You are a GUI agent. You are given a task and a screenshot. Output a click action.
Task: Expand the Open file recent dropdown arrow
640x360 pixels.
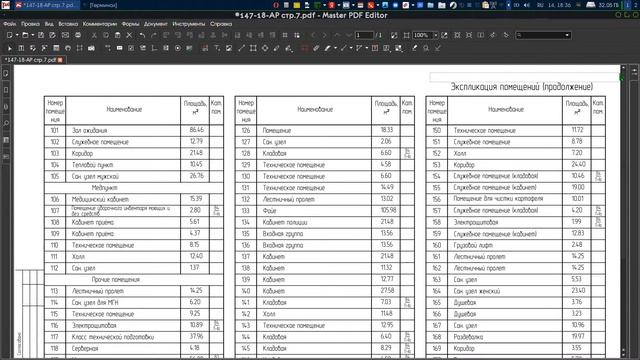(x=33, y=36)
